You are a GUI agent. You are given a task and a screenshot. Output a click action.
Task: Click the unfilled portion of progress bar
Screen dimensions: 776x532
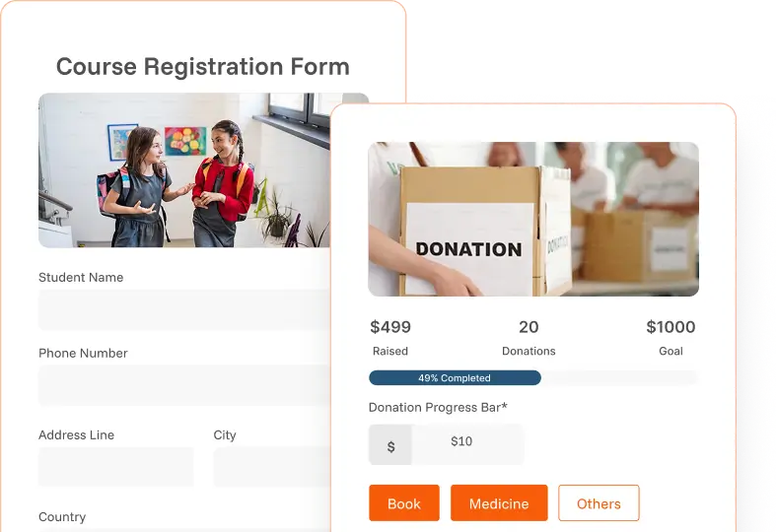point(619,377)
